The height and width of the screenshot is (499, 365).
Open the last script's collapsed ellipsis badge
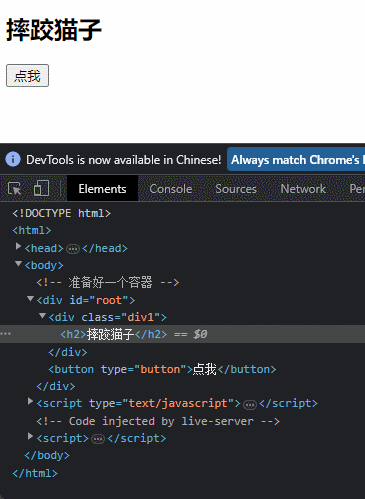98,439
